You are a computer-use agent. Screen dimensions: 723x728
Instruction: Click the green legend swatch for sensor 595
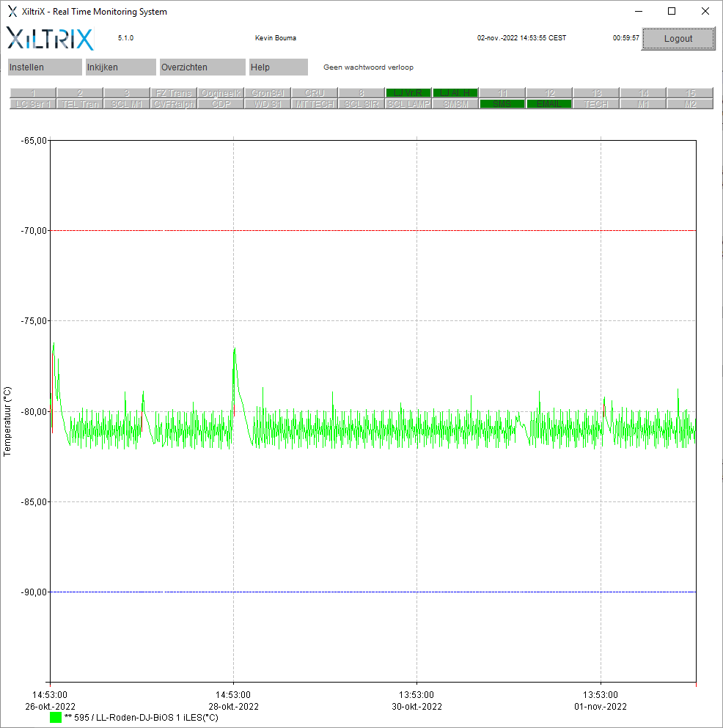coord(56,718)
